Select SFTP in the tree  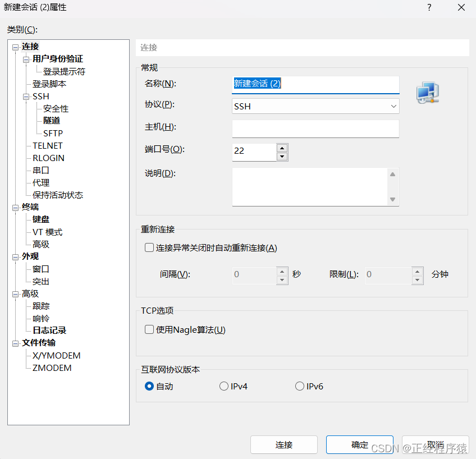53,133
